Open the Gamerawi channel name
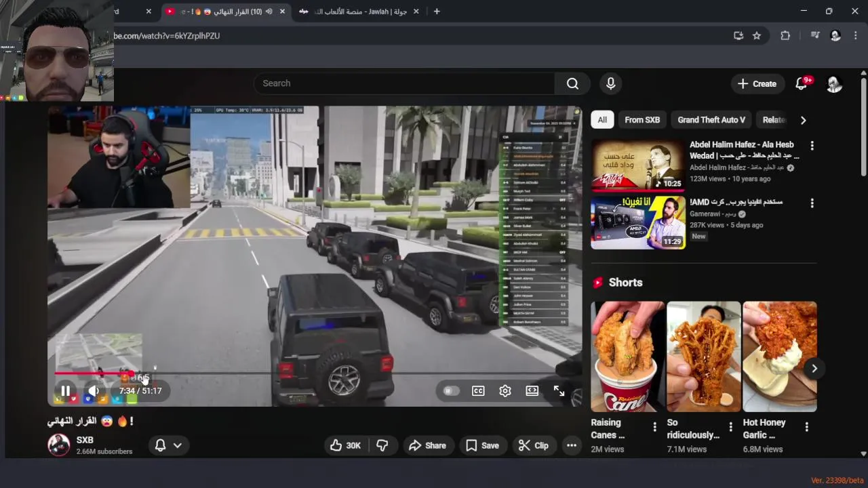 pyautogui.click(x=713, y=214)
